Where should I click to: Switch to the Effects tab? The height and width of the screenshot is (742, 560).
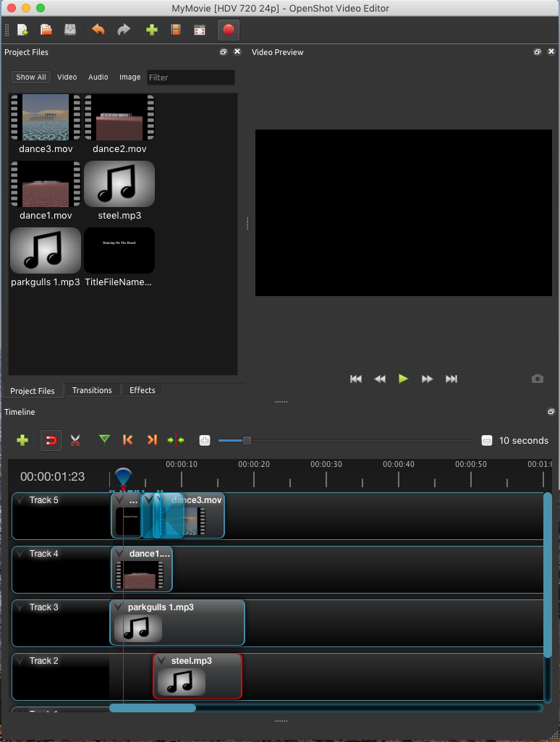[x=143, y=390]
